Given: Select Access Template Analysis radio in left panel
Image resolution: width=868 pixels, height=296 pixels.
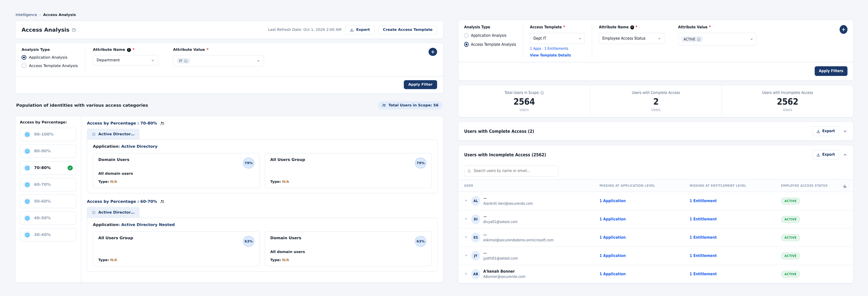Looking at the screenshot, I should [24, 66].
